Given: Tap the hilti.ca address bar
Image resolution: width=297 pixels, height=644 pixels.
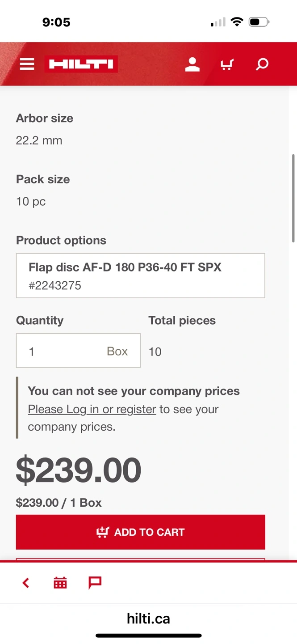Looking at the screenshot, I should (148, 619).
